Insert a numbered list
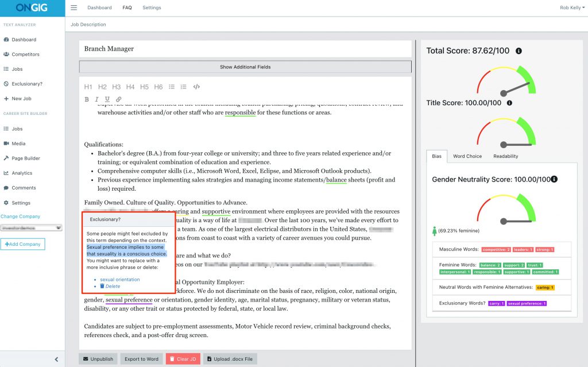 click(183, 87)
